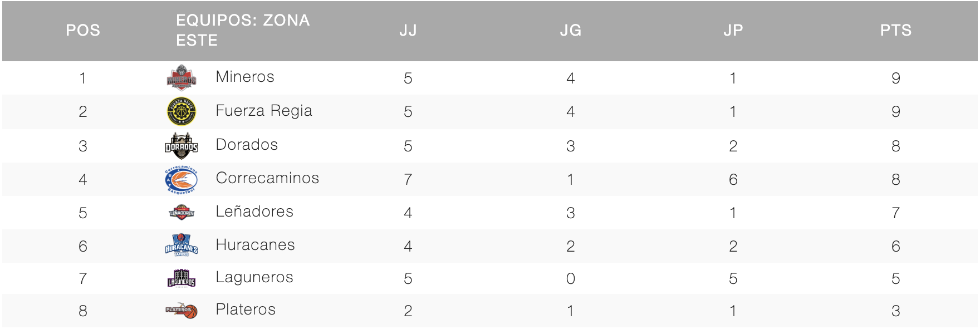This screenshot has width=980, height=334.
Task: Select the JP column header
Action: coord(733,30)
